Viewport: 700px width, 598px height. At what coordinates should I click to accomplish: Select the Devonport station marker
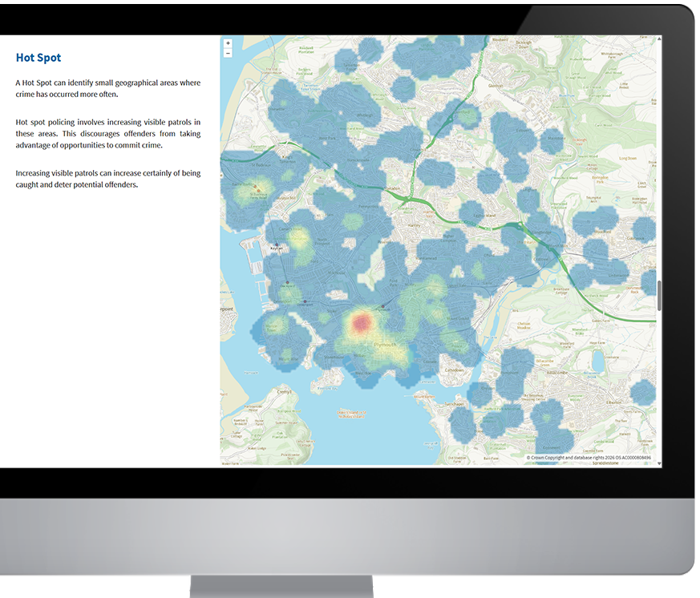pos(305,300)
